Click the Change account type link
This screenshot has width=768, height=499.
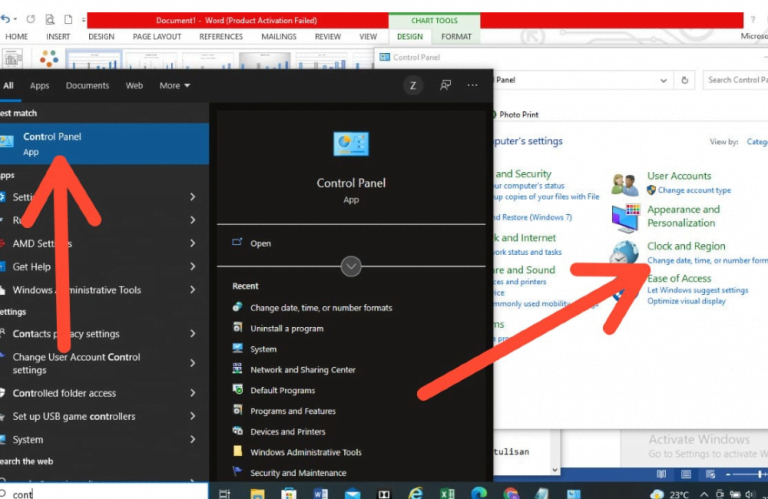click(x=694, y=190)
